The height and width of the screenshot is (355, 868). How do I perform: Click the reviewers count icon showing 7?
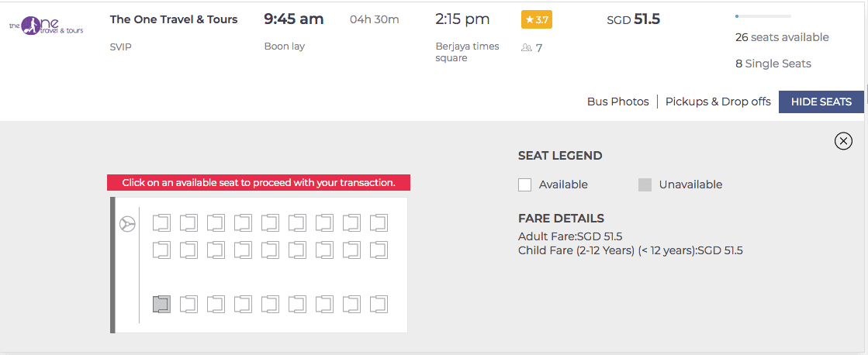[x=526, y=48]
